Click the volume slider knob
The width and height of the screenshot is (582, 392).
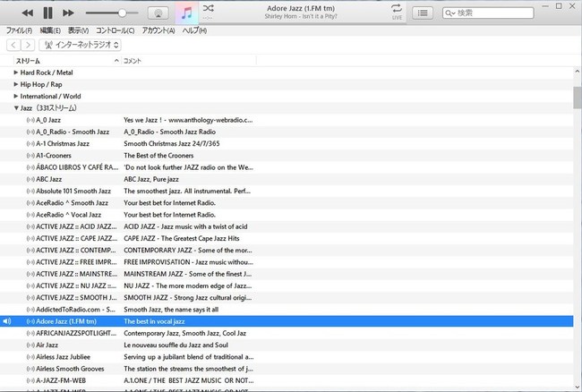[122, 13]
